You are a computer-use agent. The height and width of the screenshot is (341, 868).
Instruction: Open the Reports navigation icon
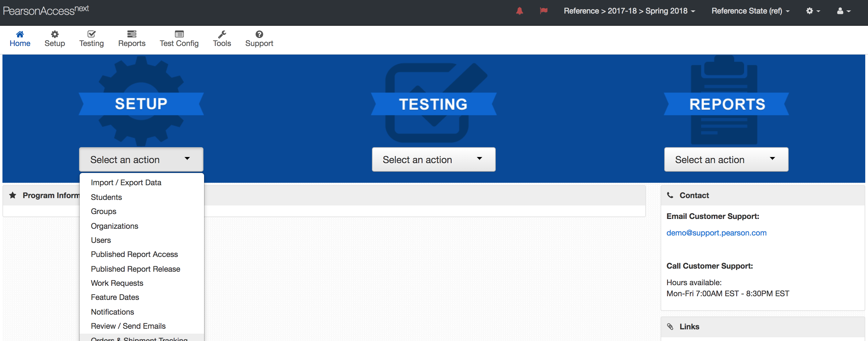pos(131,34)
